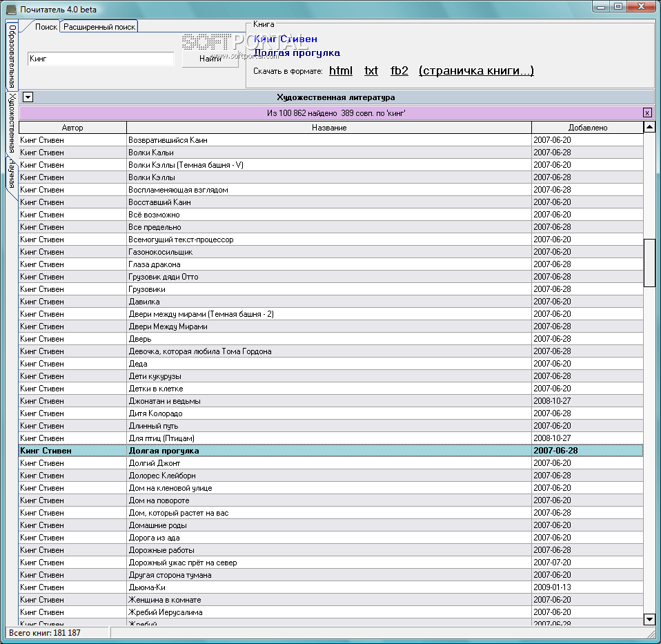Switch to the Поиск tab
The height and width of the screenshot is (644, 661).
click(x=46, y=26)
